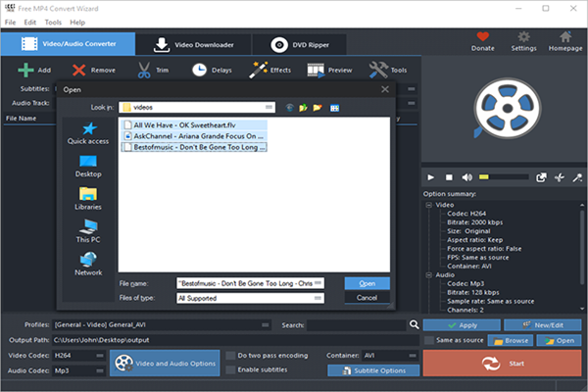588x392 pixels.
Task: Select This PC in the dialog sidebar
Action: click(x=88, y=229)
